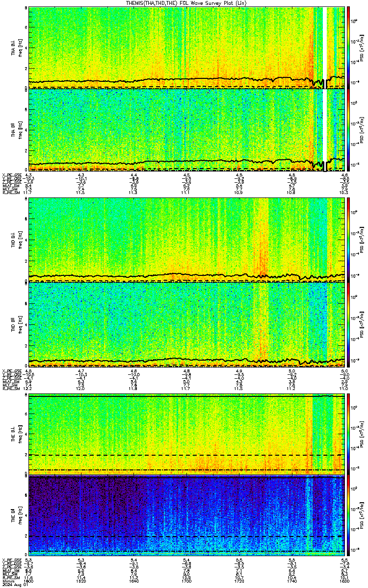Select R_RE_SM value 12.2 under THD panels
This screenshot has width=368, height=588.
tap(28, 389)
